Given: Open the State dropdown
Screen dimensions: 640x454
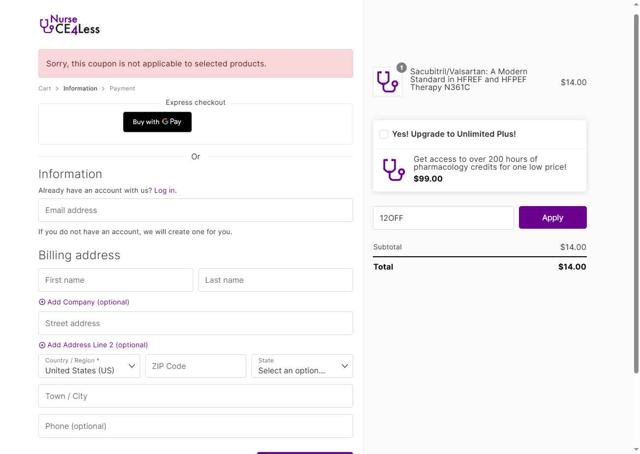Looking at the screenshot, I should click(302, 366).
